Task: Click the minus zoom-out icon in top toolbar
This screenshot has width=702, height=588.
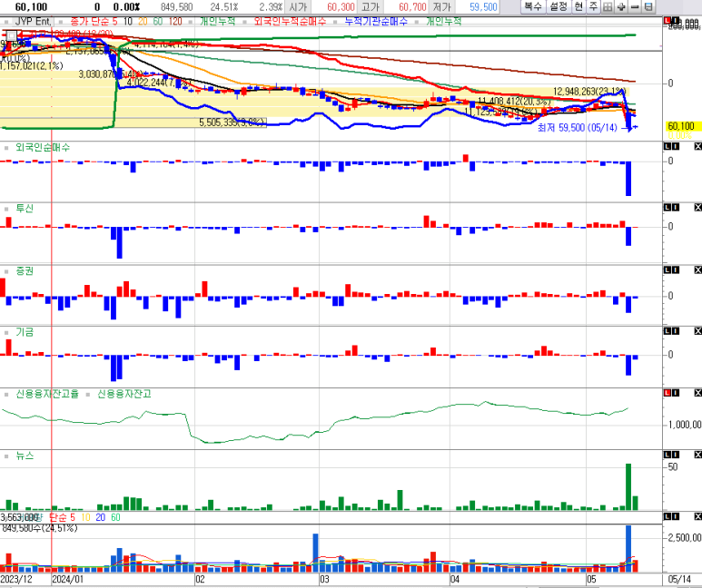Action: (x=635, y=6)
